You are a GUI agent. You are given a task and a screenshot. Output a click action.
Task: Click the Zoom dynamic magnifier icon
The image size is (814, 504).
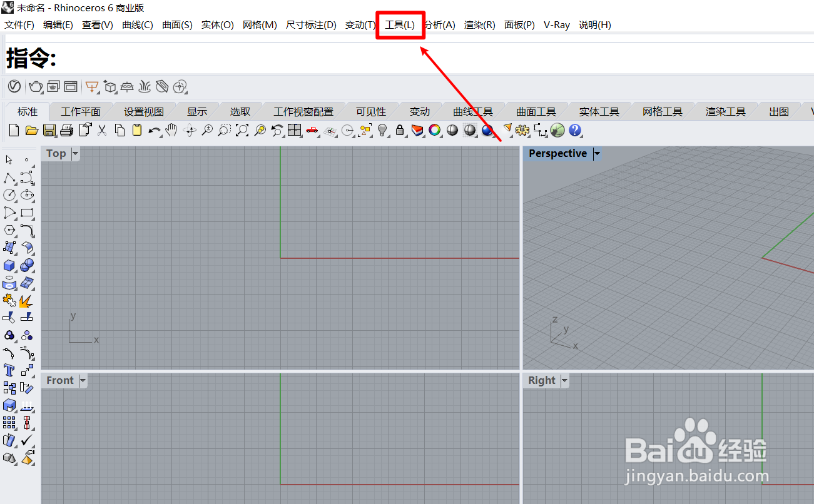click(x=207, y=130)
